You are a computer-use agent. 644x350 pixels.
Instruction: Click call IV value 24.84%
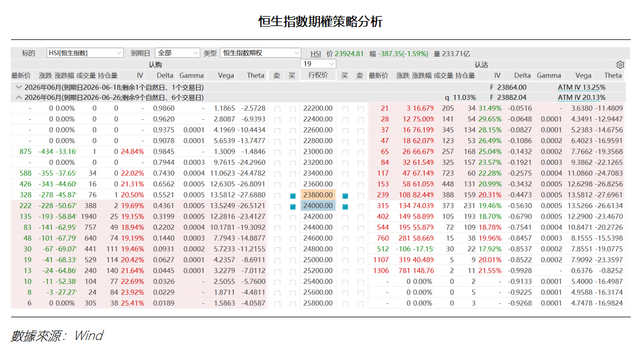pos(132,151)
